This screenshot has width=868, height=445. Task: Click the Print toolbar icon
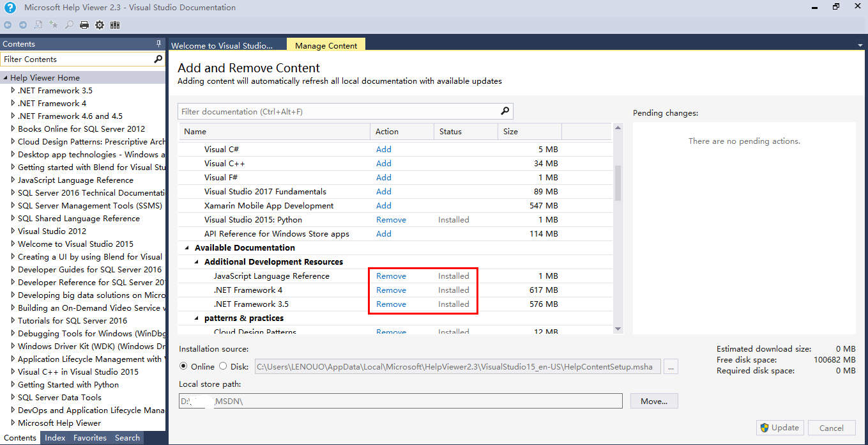84,25
